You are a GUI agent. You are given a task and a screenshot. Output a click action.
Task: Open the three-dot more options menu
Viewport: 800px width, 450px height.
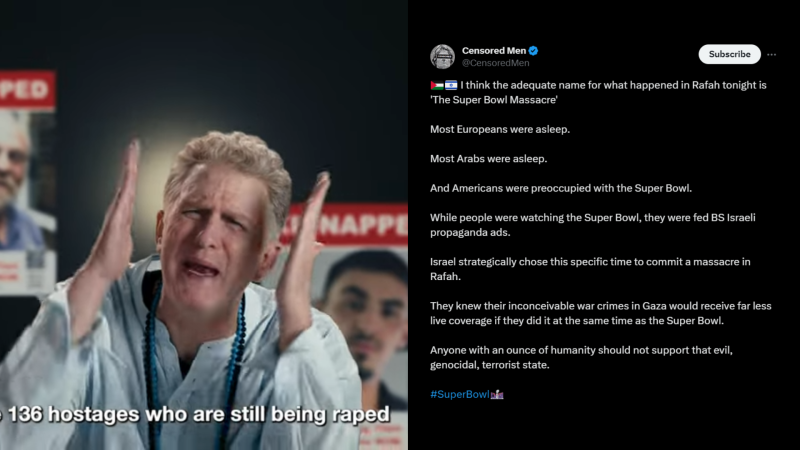tap(771, 54)
